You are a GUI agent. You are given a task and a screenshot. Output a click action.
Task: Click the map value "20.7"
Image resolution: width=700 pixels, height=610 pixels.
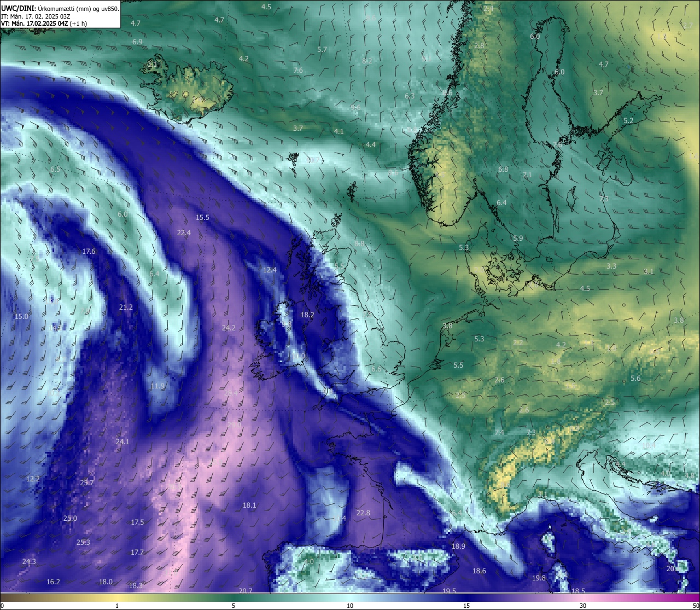pos(246,591)
